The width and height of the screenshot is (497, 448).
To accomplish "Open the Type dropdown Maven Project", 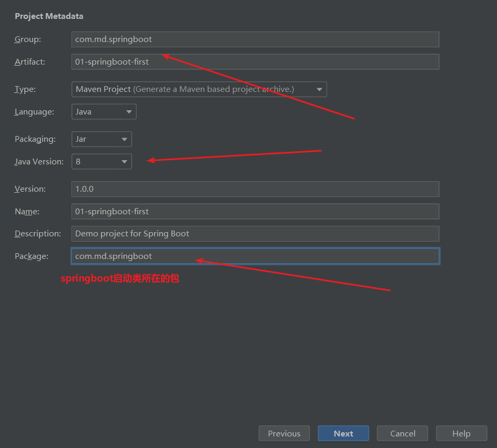I will [x=199, y=89].
